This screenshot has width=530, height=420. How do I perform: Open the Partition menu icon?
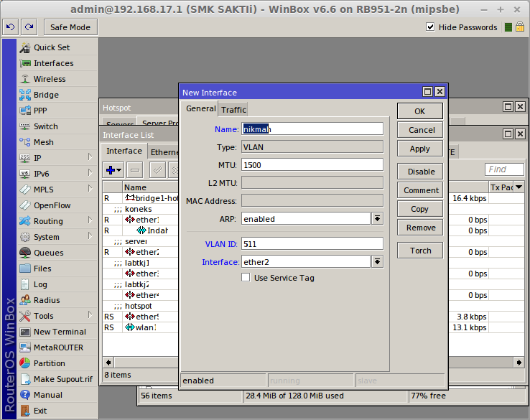[25, 363]
